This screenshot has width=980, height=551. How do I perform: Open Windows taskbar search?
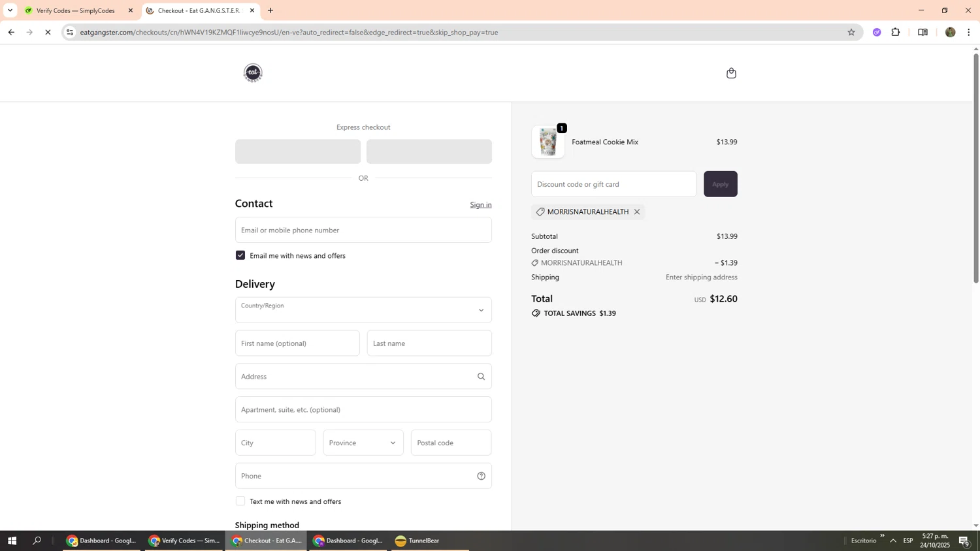[37, 541]
